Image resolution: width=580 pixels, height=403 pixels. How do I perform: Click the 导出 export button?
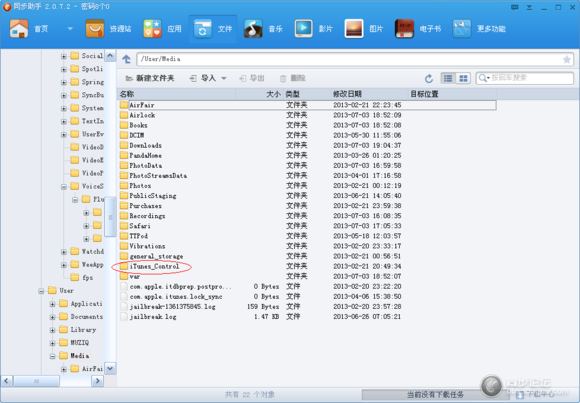pos(252,78)
